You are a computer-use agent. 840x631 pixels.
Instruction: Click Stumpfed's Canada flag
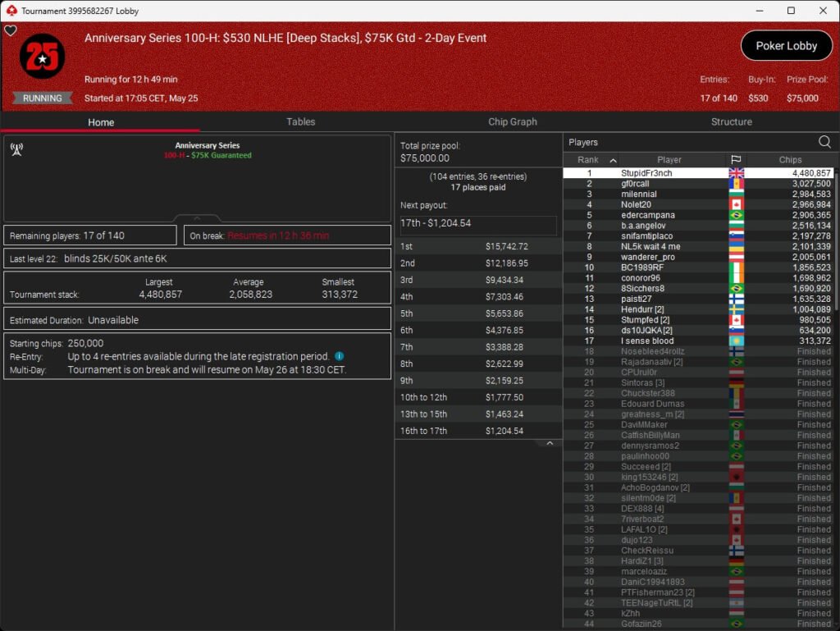coord(736,320)
